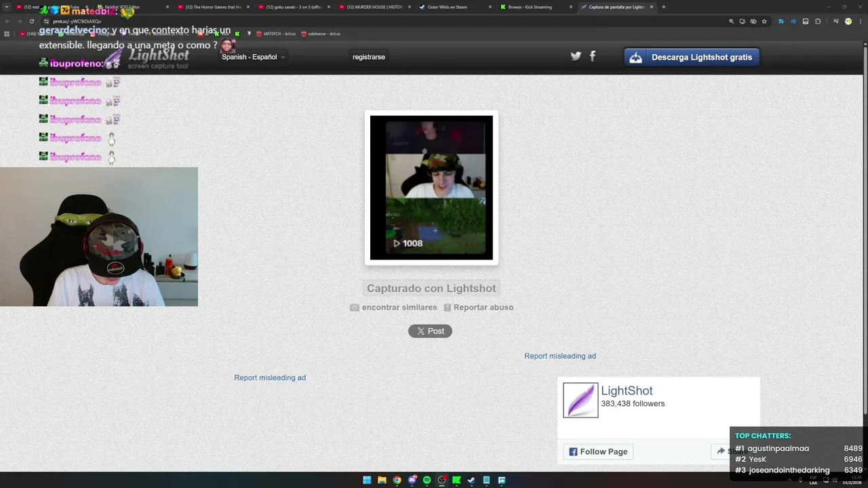Open the Windows Start menu
This screenshot has height=488, width=868.
click(367, 480)
